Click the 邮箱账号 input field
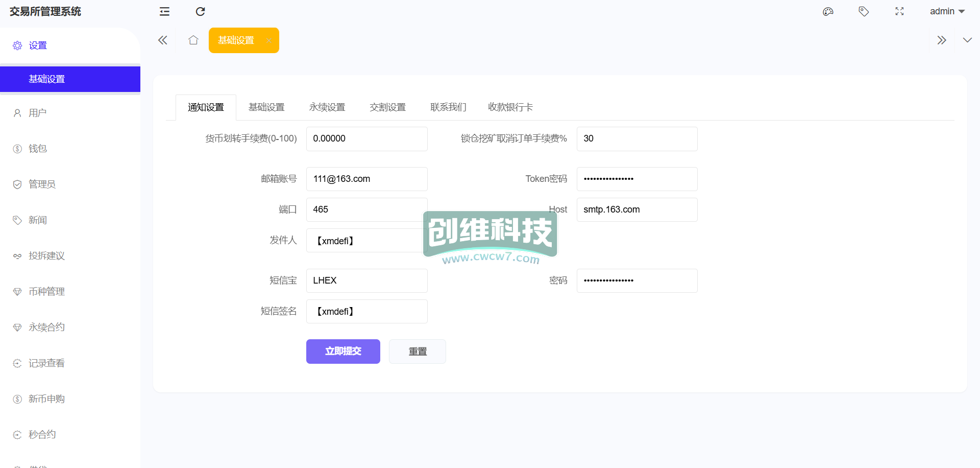Image resolution: width=980 pixels, height=468 pixels. click(366, 179)
